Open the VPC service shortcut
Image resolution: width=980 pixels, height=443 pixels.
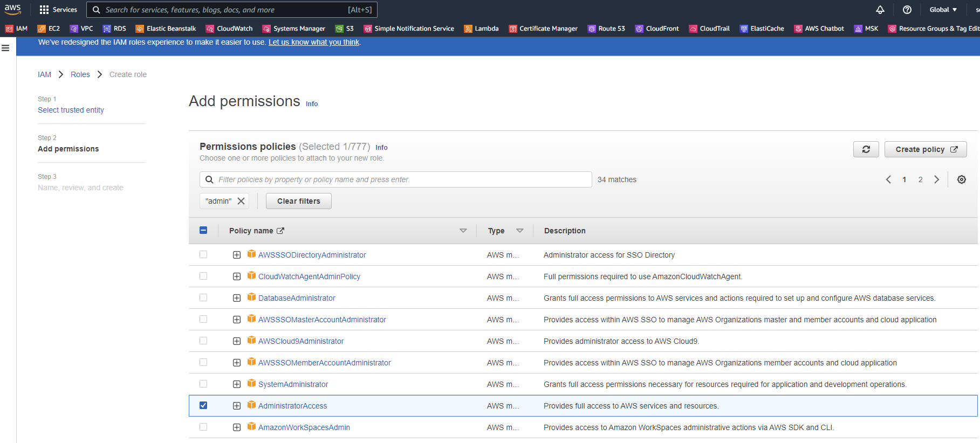pyautogui.click(x=81, y=29)
